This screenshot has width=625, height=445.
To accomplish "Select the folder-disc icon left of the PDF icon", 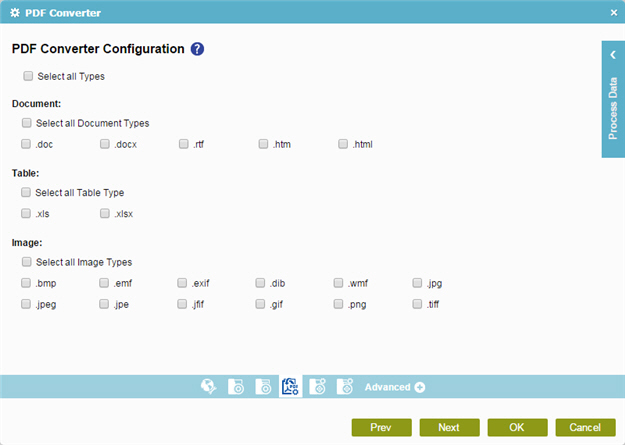I will tap(263, 386).
